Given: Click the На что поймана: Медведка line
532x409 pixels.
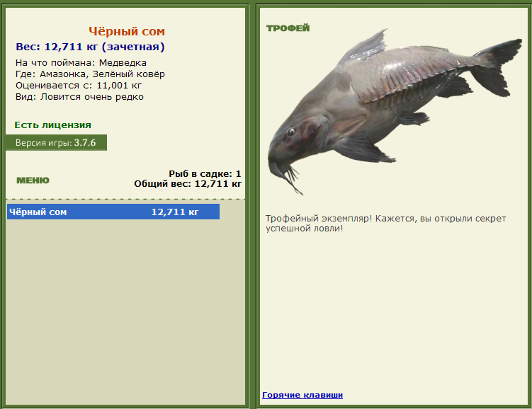Looking at the screenshot, I should 81,63.
